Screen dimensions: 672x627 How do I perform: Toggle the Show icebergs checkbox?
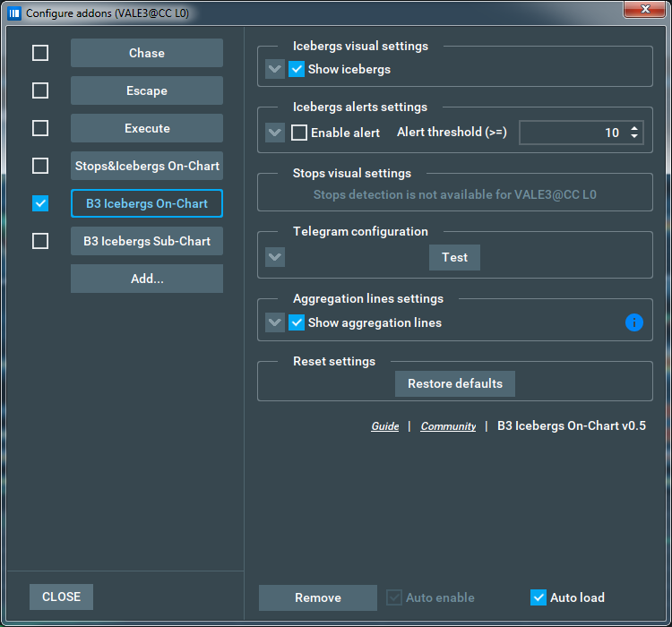point(297,69)
